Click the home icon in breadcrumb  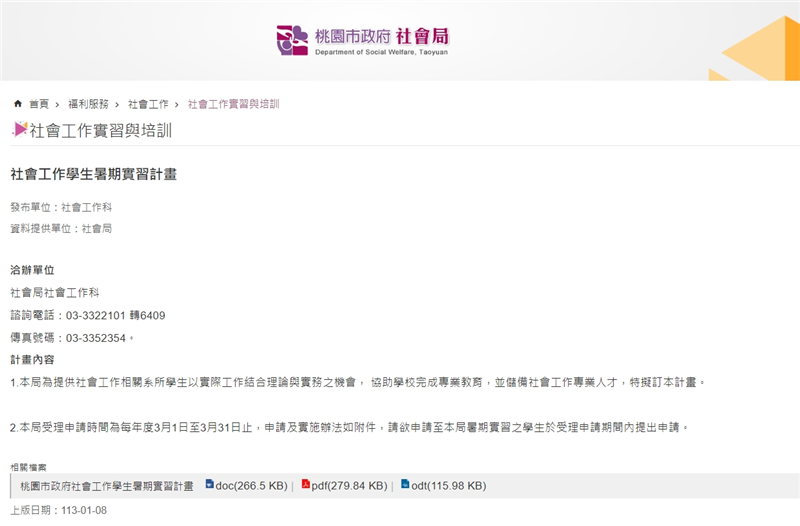pyautogui.click(x=18, y=104)
